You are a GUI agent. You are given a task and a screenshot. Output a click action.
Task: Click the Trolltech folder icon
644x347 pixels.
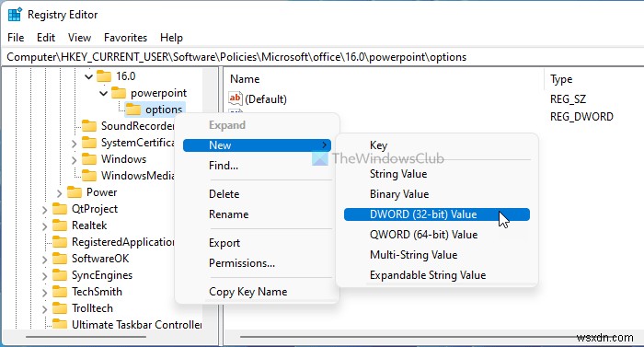60,308
